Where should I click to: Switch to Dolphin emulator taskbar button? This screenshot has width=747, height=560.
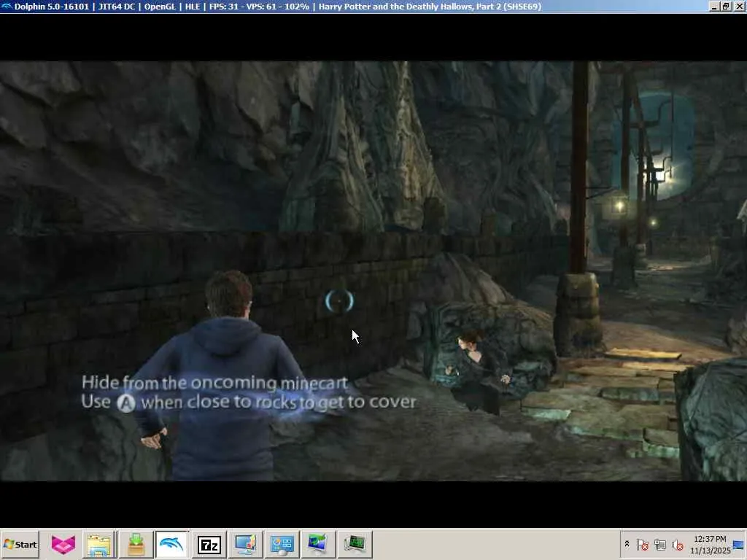172,544
